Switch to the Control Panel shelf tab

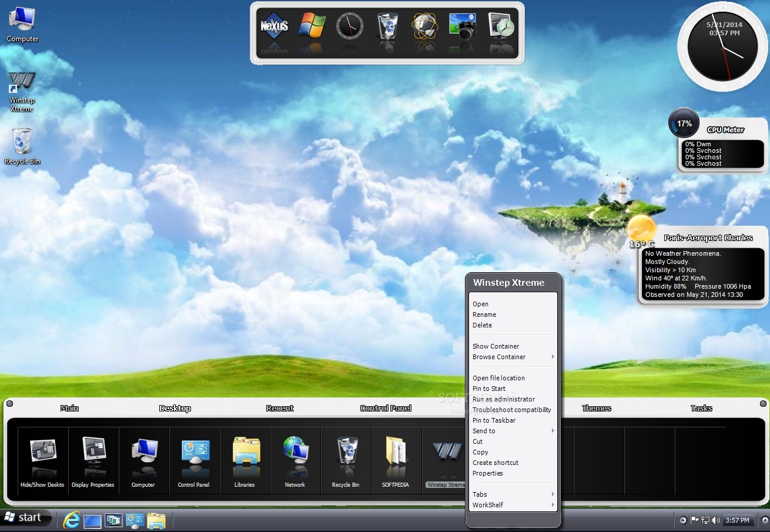point(386,408)
